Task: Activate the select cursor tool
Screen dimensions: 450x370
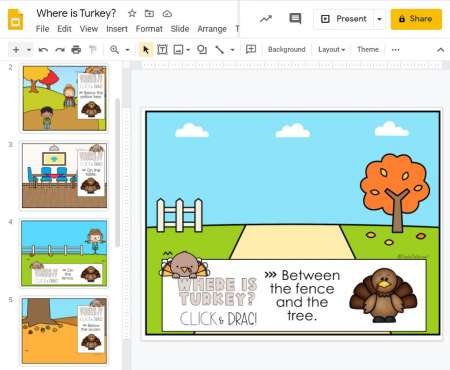Action: tap(146, 50)
